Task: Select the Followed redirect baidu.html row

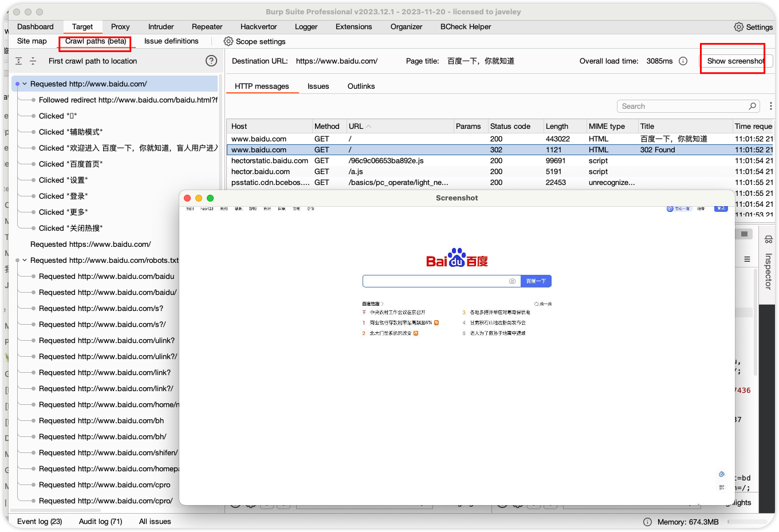Action: 128,100
